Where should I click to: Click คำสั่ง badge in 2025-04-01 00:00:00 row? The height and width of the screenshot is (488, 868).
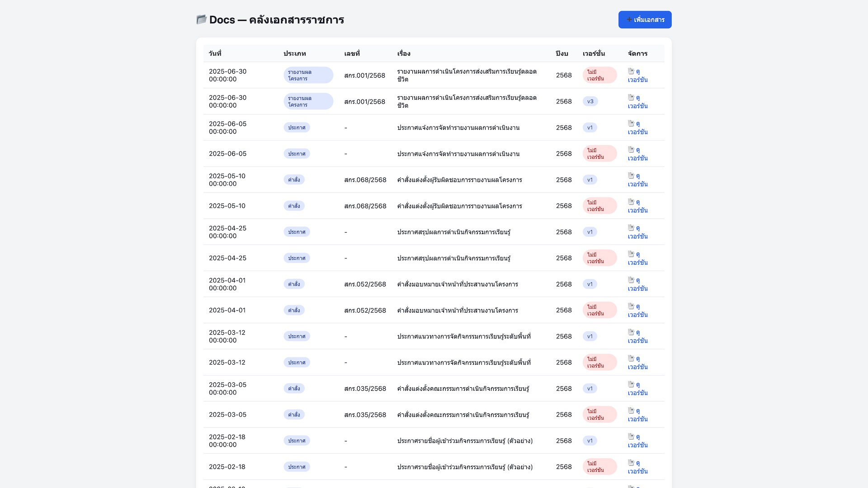point(294,284)
